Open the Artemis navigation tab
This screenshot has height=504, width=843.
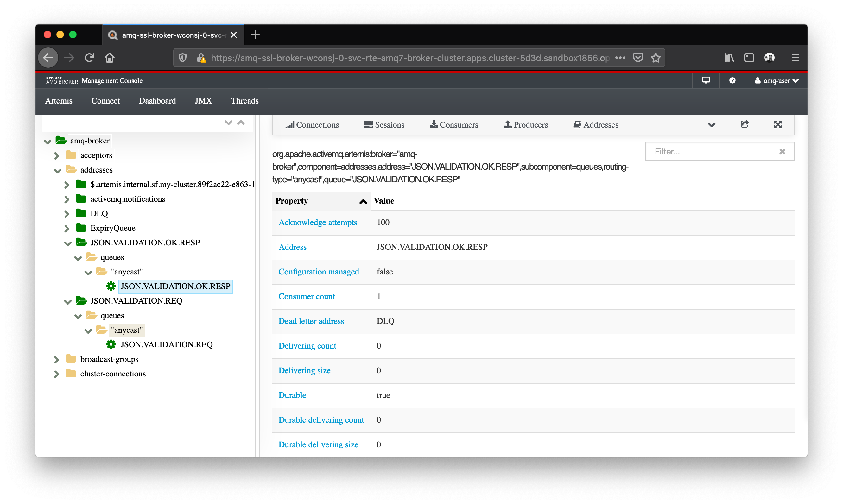59,101
